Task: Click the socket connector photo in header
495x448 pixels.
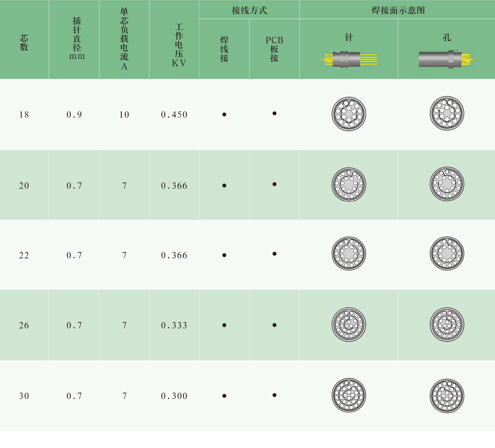Action: click(447, 59)
